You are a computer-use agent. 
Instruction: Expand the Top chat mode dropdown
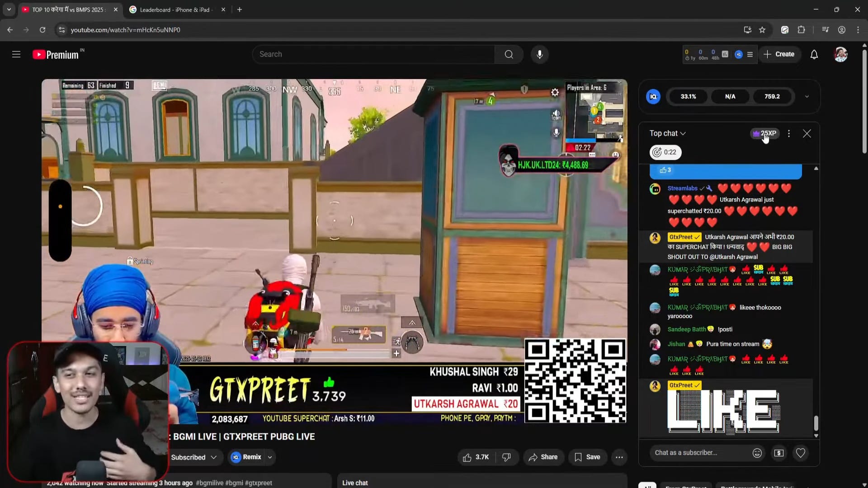(x=668, y=133)
